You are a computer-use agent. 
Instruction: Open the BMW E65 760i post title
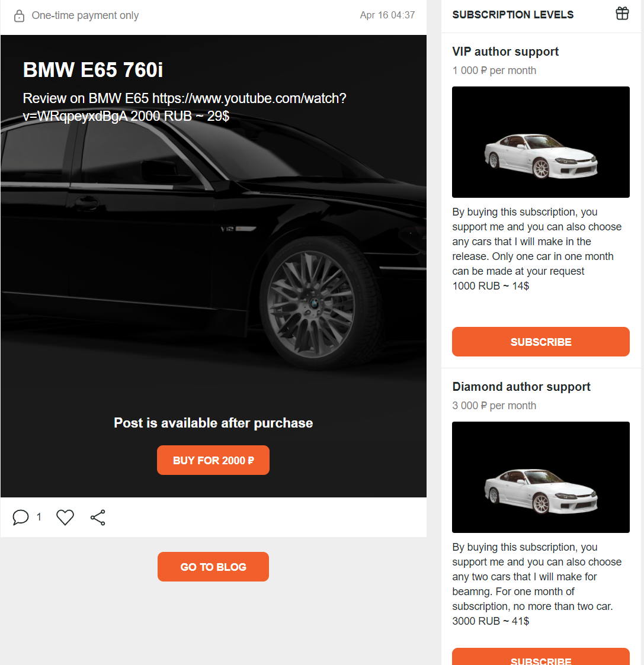93,70
